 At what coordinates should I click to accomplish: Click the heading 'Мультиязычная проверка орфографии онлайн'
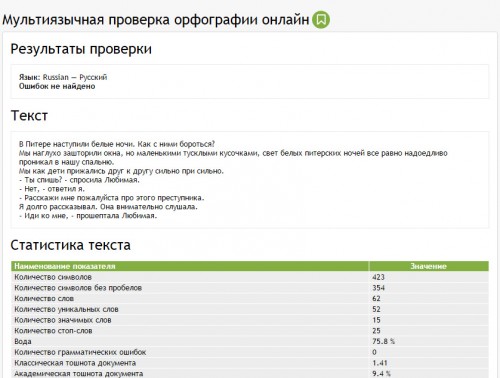[x=156, y=20]
